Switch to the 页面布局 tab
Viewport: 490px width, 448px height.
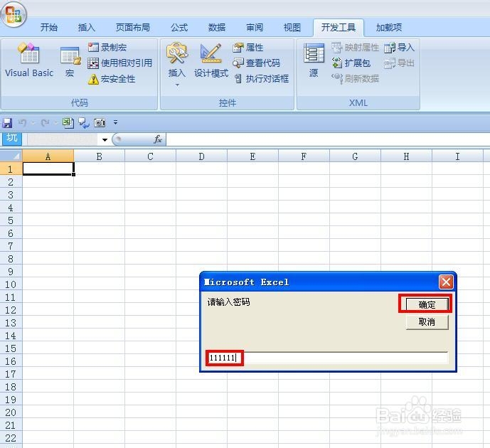tap(133, 28)
